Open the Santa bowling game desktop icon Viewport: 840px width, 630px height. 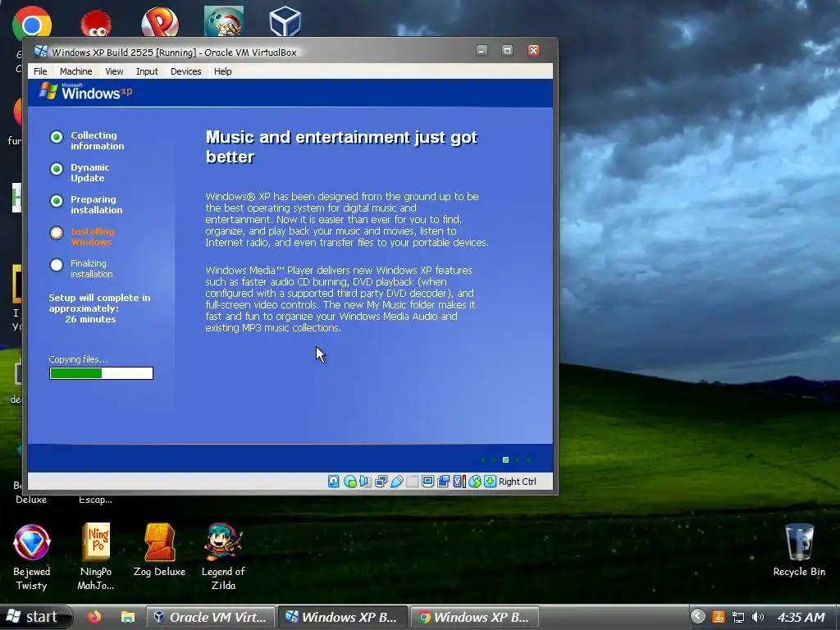[x=224, y=21]
